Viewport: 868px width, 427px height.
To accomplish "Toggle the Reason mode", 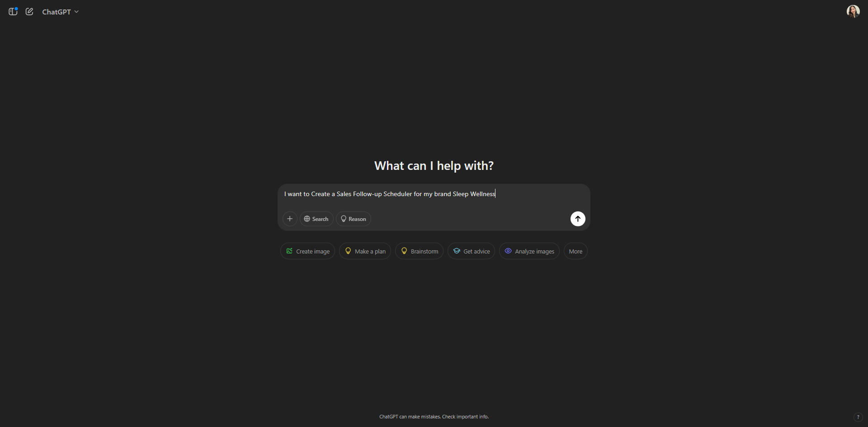I will pyautogui.click(x=354, y=219).
